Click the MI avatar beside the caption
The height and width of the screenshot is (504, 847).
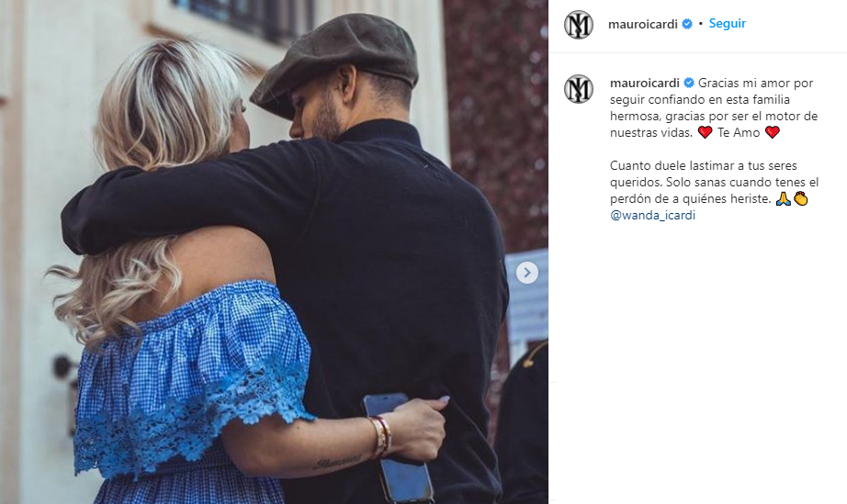579,89
